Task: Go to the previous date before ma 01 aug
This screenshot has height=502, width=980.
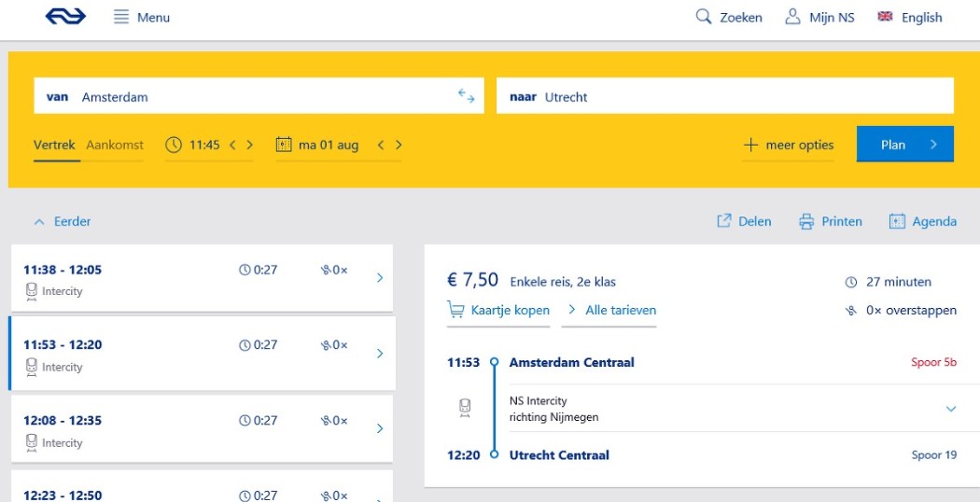Action: 381,145
